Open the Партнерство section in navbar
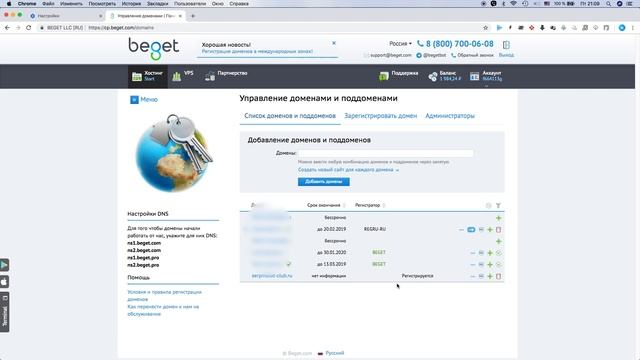Viewport: 640px width, 360px height. point(226,76)
